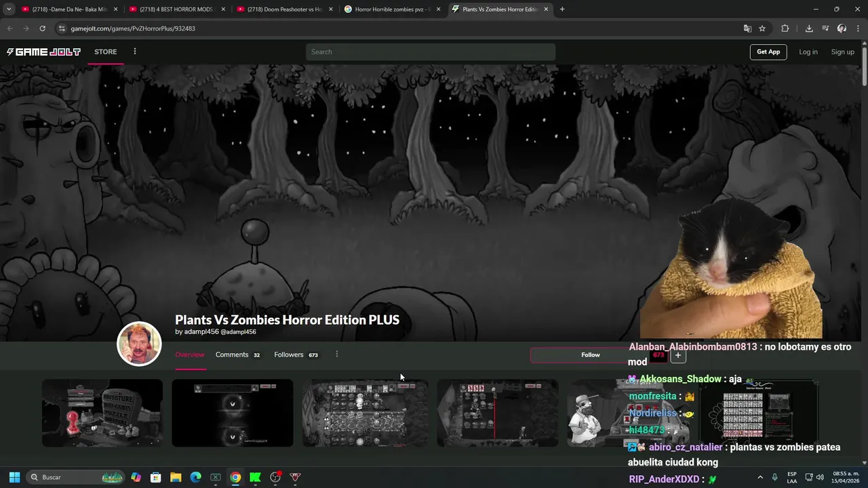The height and width of the screenshot is (488, 868).
Task: Open File Explorer from the taskbar
Action: pyautogui.click(x=176, y=477)
